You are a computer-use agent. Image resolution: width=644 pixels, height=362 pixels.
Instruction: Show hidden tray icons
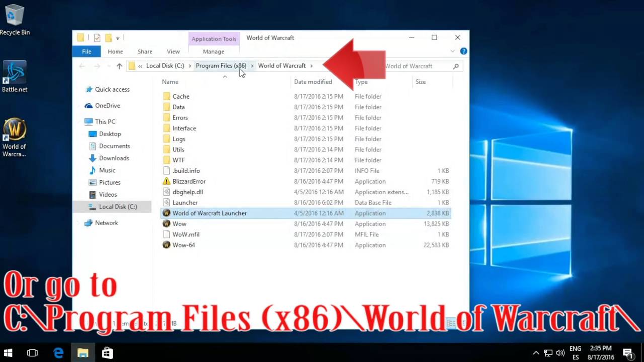(x=536, y=353)
